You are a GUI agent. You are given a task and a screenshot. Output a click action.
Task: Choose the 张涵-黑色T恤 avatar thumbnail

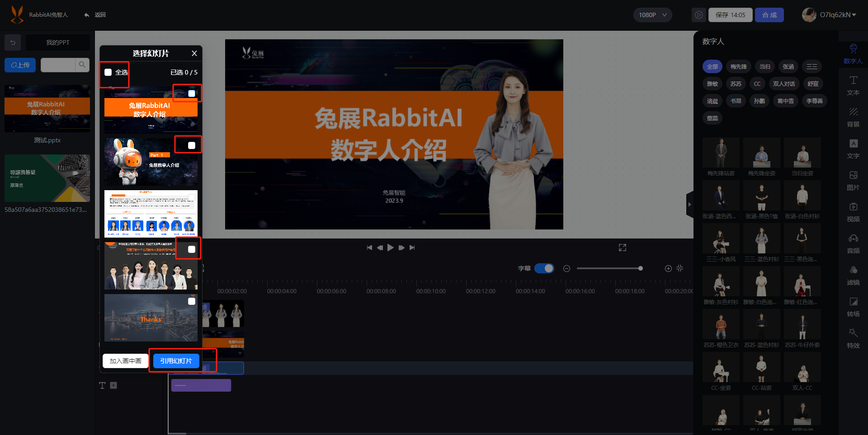tap(762, 196)
